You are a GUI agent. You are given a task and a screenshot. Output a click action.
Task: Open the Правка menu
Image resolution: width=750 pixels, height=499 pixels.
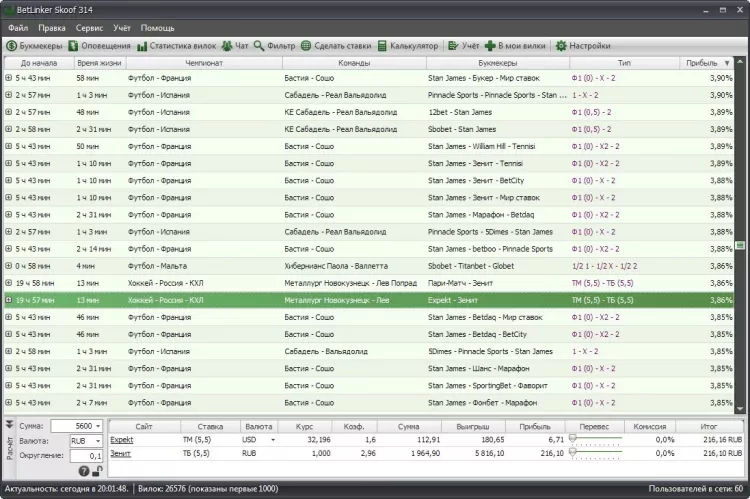coord(52,28)
